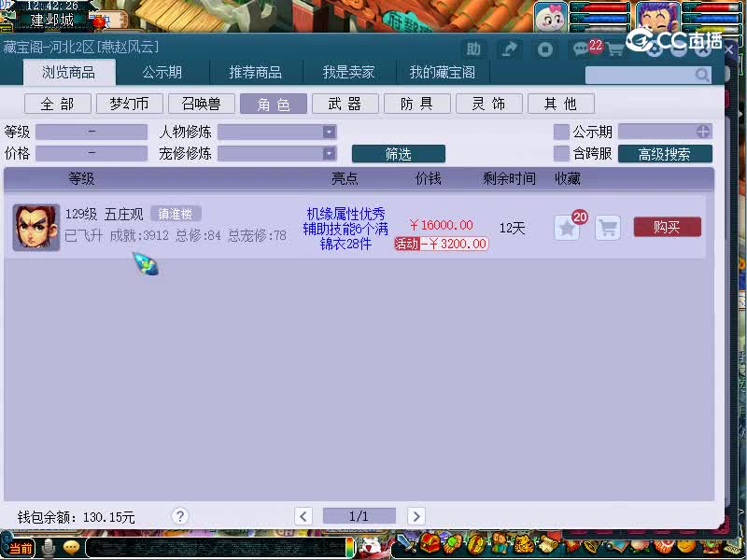Click the search magnifier icon
Image resolution: width=747 pixels, height=560 pixels.
coord(702,75)
